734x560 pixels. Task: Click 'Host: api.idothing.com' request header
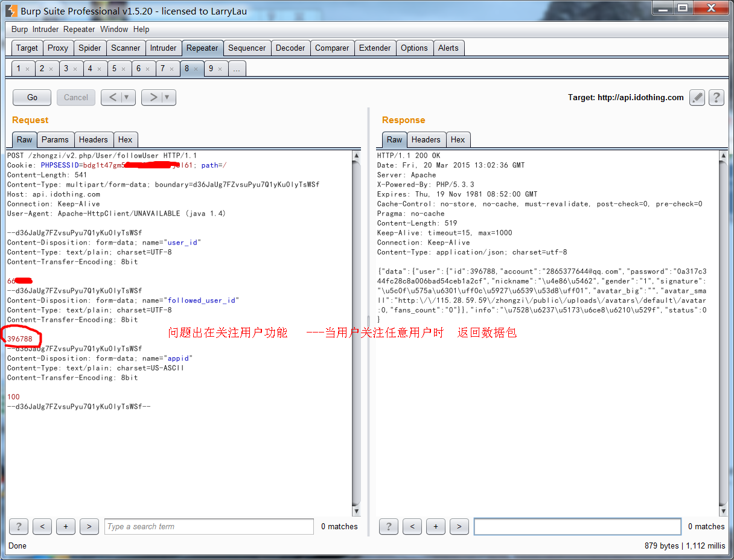pos(54,194)
